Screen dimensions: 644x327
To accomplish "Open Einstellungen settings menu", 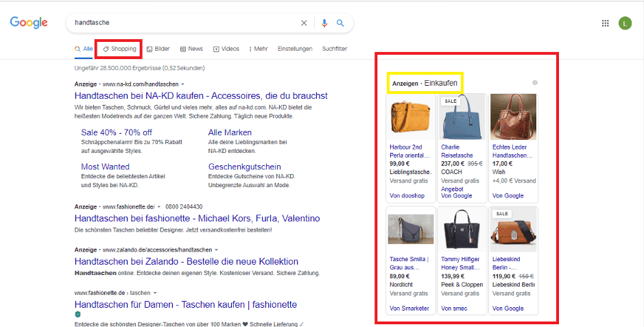I will 295,49.
